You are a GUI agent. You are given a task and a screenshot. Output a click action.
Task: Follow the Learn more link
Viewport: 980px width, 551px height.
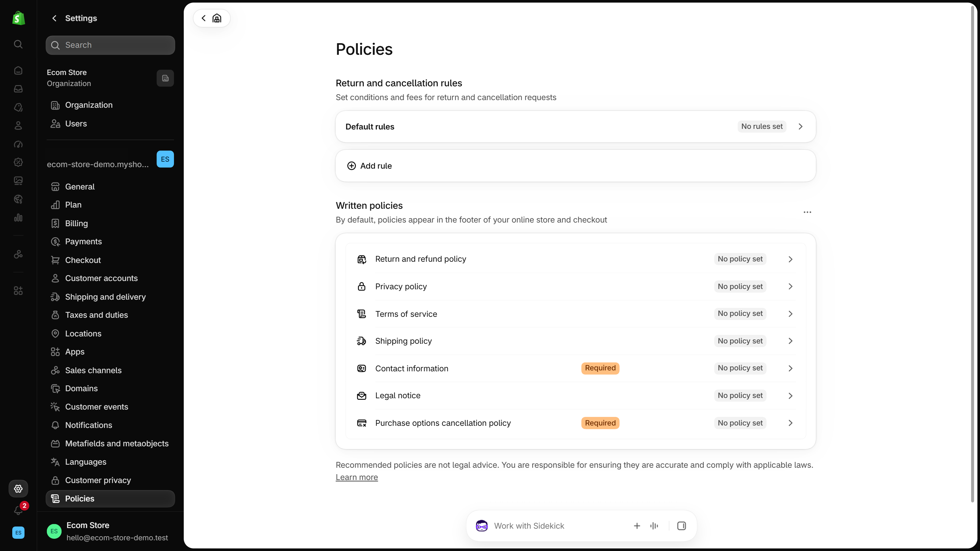click(x=356, y=477)
